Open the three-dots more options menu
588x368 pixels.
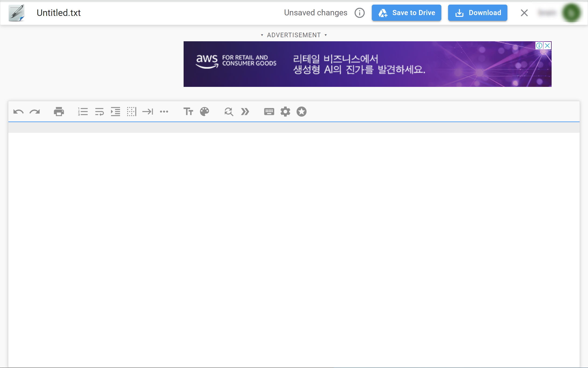click(164, 112)
